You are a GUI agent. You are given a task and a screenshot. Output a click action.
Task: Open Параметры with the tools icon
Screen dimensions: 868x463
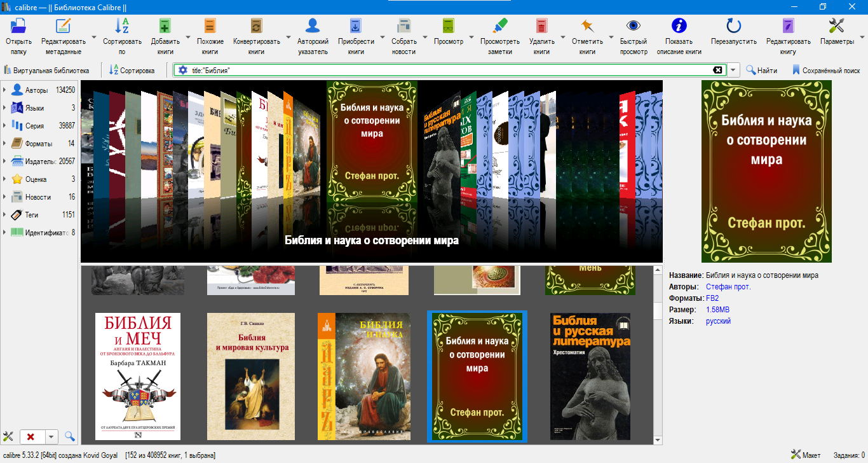pos(837,26)
